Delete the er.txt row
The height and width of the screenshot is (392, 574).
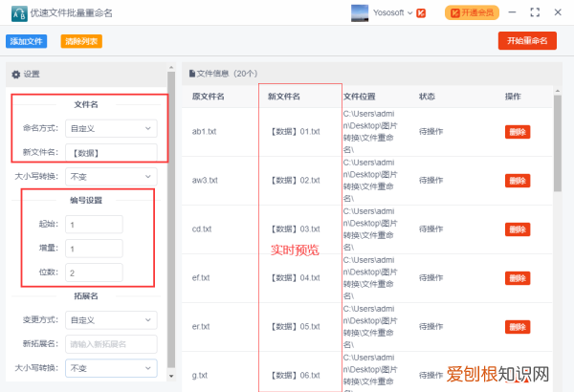tap(518, 327)
